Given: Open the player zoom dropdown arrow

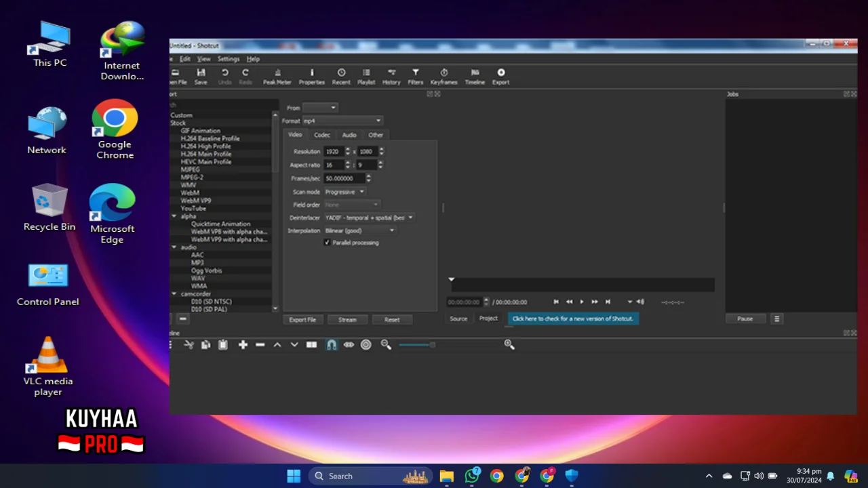Looking at the screenshot, I should (629, 302).
